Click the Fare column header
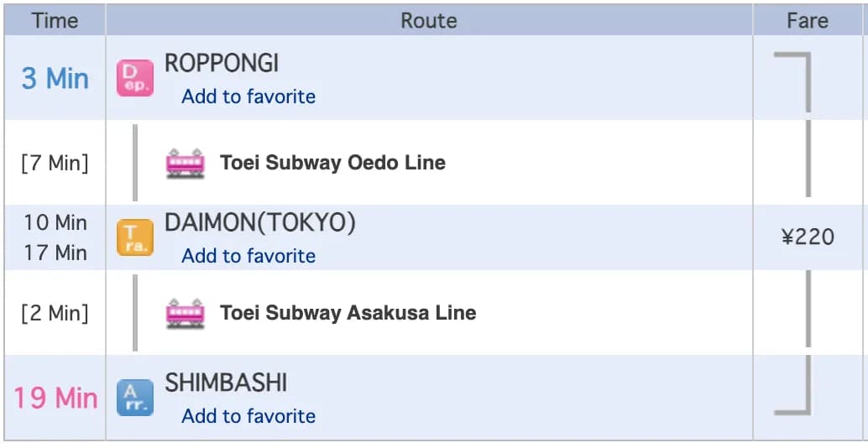Viewport: 868px width, 448px height. click(808, 20)
